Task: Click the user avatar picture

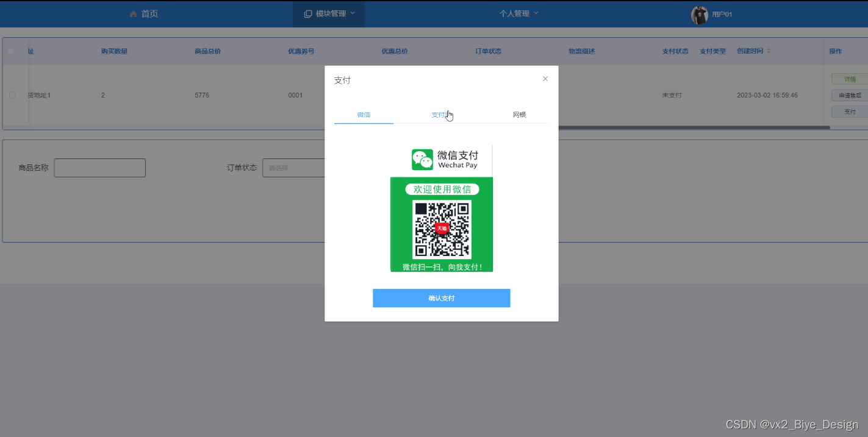Action: pos(699,15)
